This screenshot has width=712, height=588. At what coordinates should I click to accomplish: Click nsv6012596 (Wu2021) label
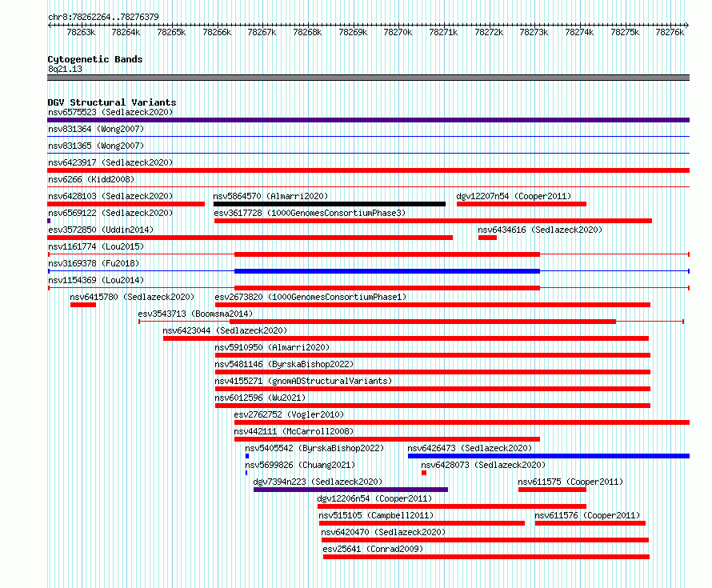click(260, 398)
